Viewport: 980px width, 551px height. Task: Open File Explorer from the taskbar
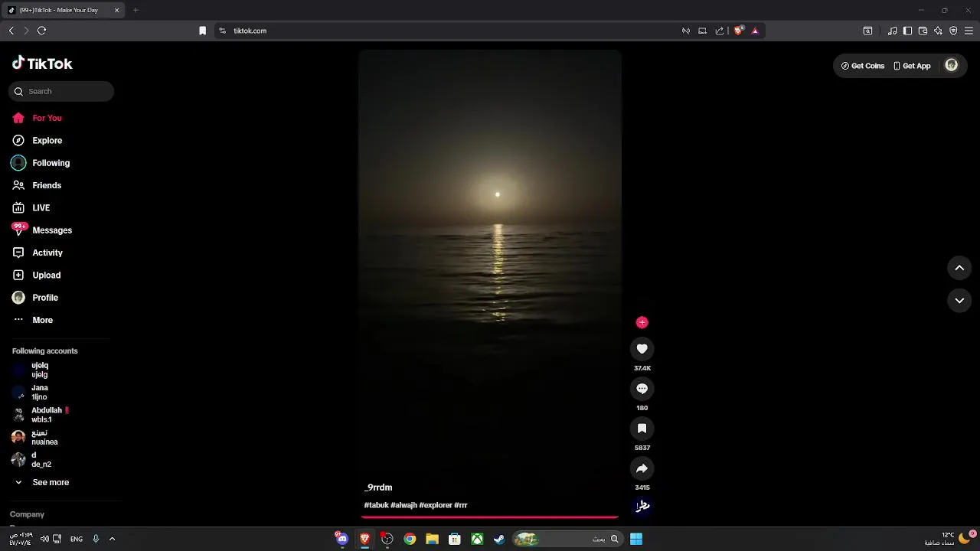point(432,539)
